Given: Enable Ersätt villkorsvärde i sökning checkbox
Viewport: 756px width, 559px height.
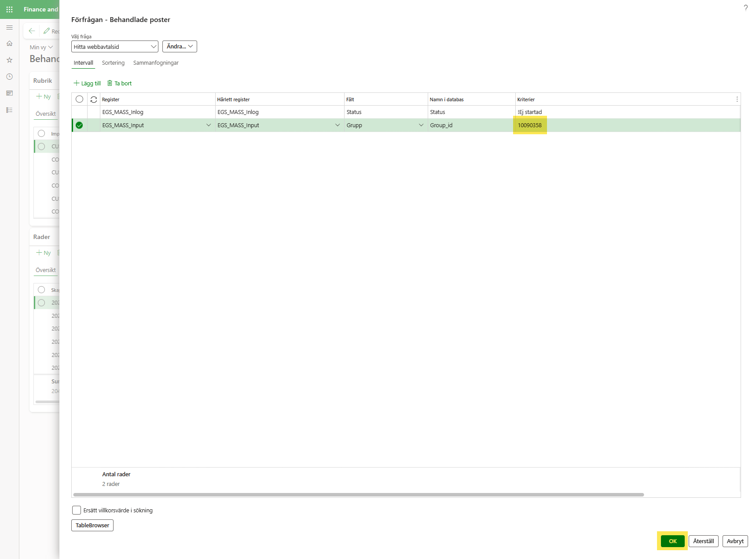Looking at the screenshot, I should tap(77, 510).
